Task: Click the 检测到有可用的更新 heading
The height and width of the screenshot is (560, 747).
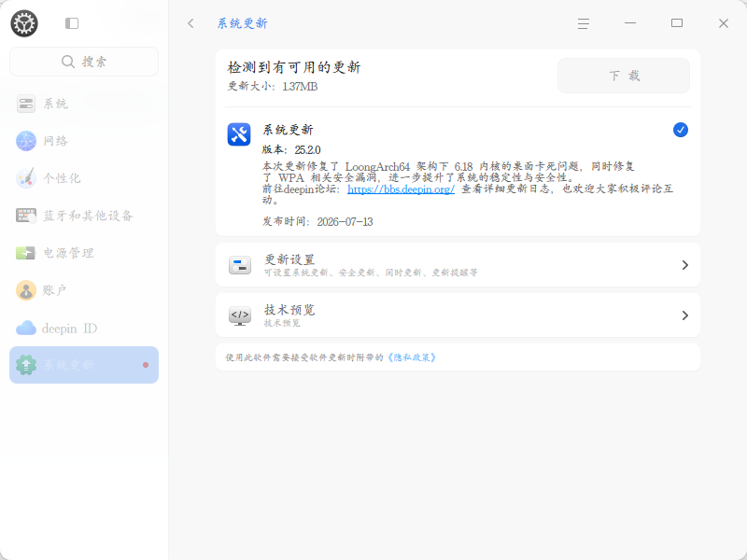Action: pos(294,67)
